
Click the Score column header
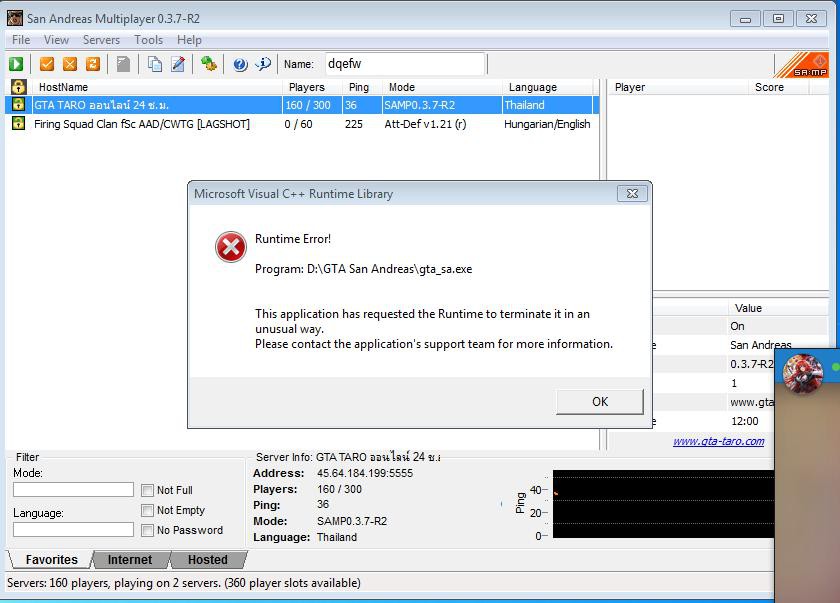point(778,87)
